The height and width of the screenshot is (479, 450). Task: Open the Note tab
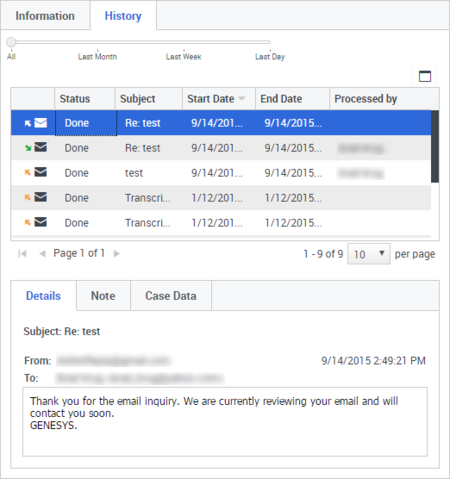coord(103,296)
